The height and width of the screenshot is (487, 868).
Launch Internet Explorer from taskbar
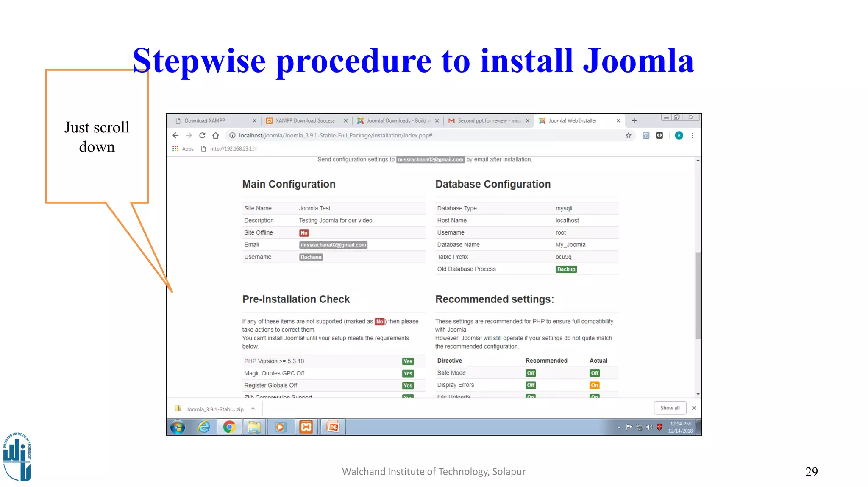(204, 427)
